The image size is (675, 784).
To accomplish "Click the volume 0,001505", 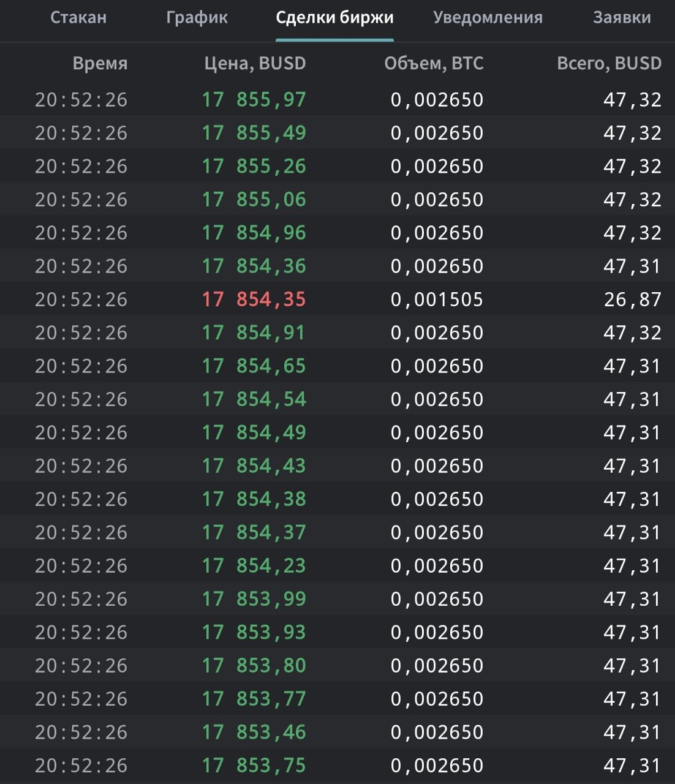I will tap(437, 300).
